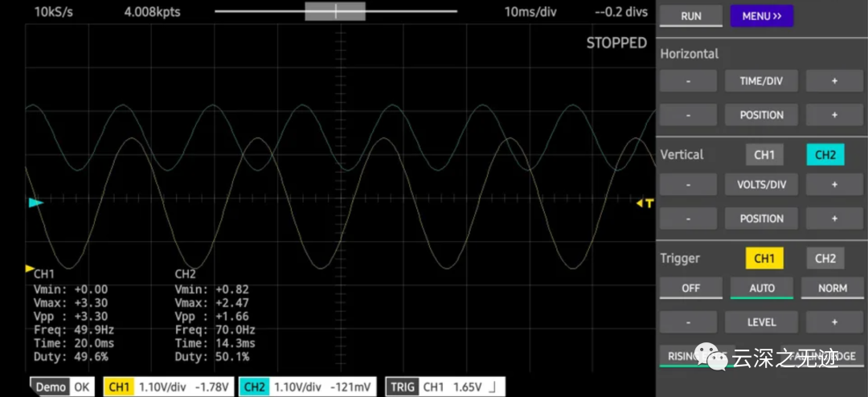Click the Horizontal POSITION button

[761, 115]
